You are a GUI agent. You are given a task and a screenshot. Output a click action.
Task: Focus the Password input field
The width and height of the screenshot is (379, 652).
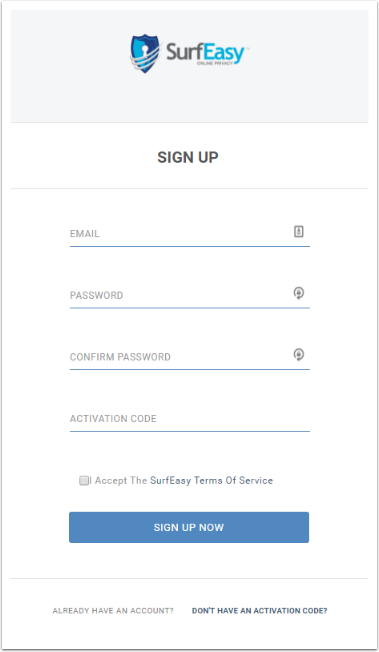190,295
